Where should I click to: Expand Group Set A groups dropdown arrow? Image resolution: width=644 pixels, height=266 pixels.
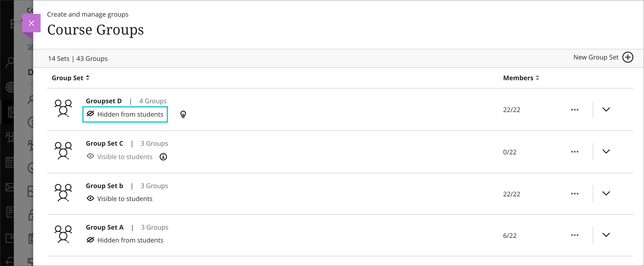[606, 235]
